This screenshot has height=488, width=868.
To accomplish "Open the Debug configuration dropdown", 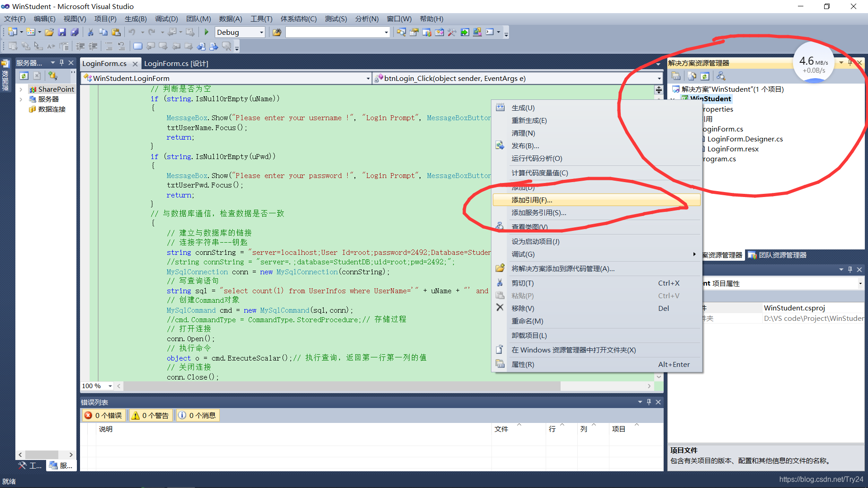I will tap(261, 33).
